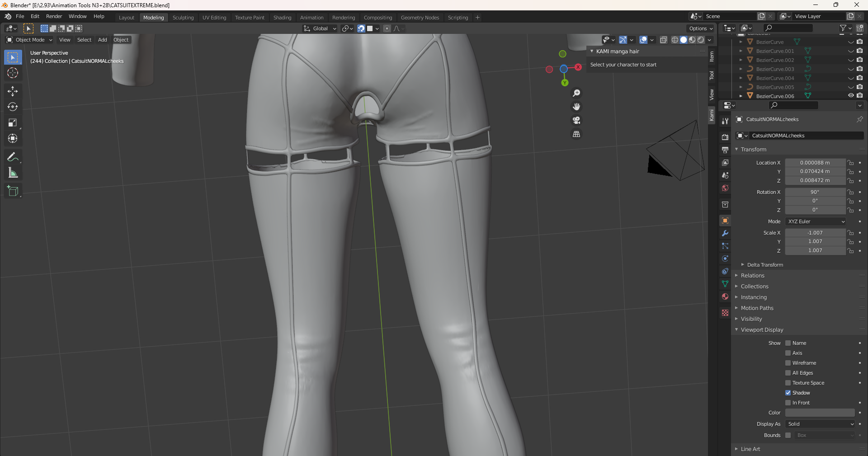
Task: Toggle proportional editing button
Action: point(387,28)
